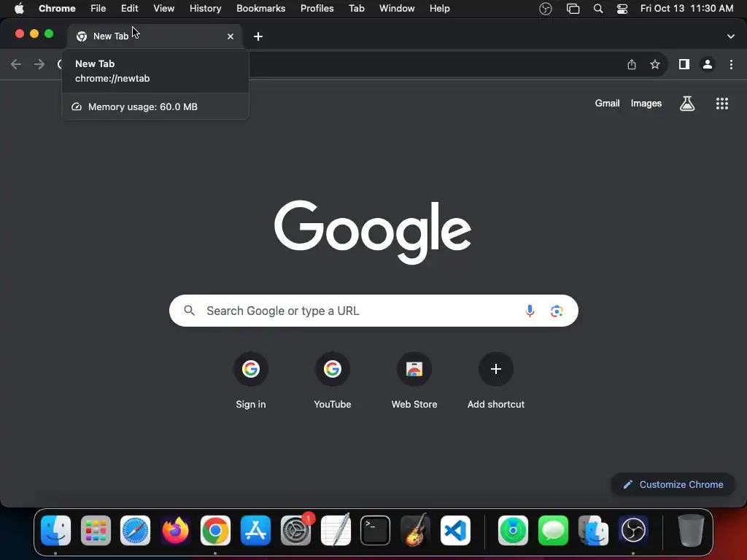
Task: Open Chrome three-dot menu
Action: coord(731,64)
